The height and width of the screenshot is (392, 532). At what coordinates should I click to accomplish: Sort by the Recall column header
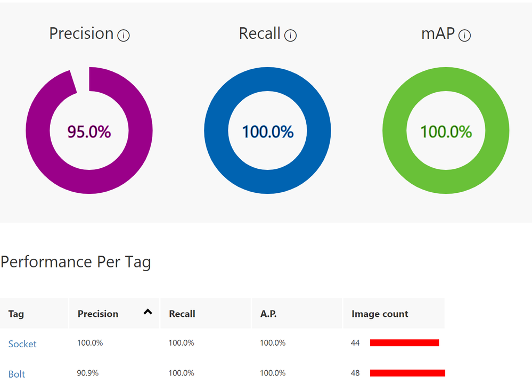point(206,313)
